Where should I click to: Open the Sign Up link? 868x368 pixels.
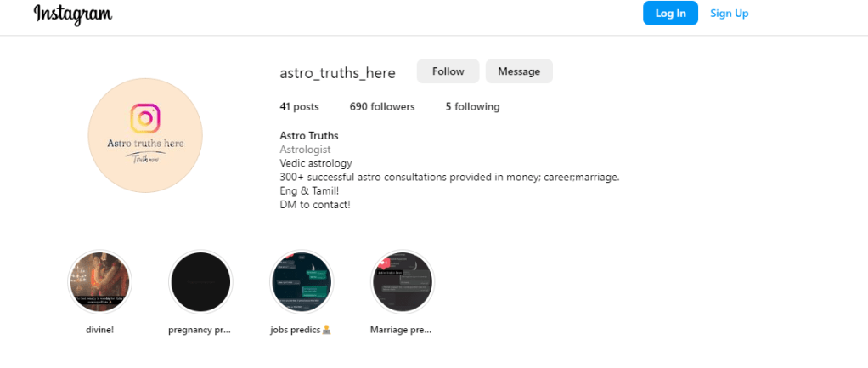(729, 14)
